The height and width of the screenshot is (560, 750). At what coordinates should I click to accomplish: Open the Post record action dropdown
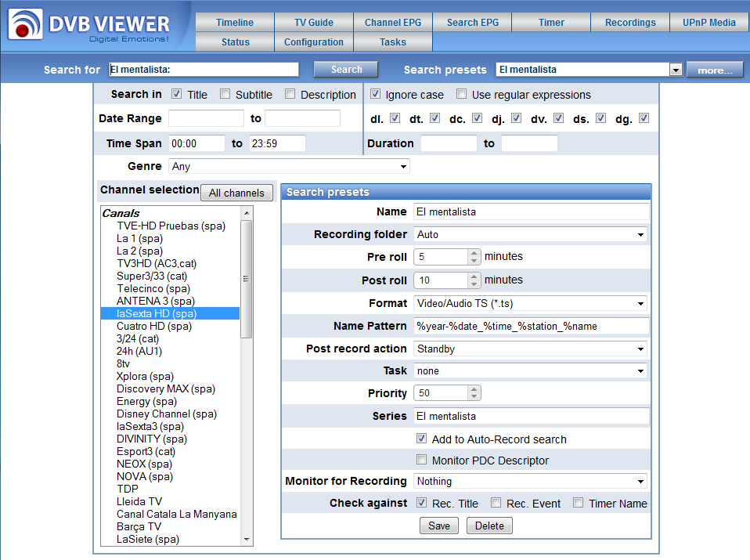[x=530, y=349]
